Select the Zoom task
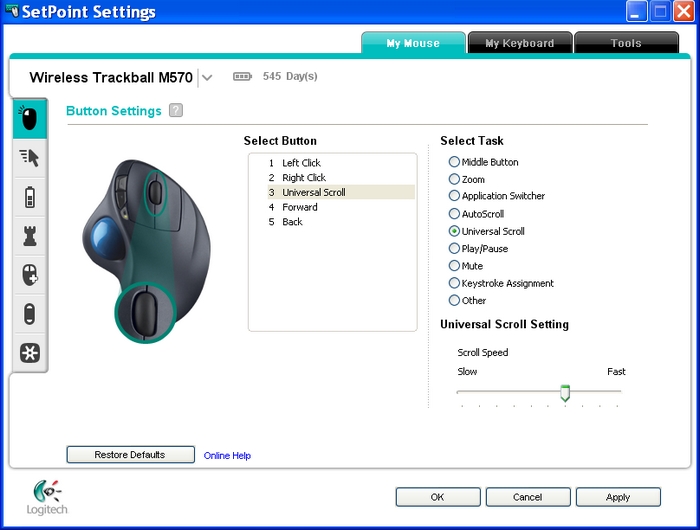700x530 pixels. click(454, 179)
